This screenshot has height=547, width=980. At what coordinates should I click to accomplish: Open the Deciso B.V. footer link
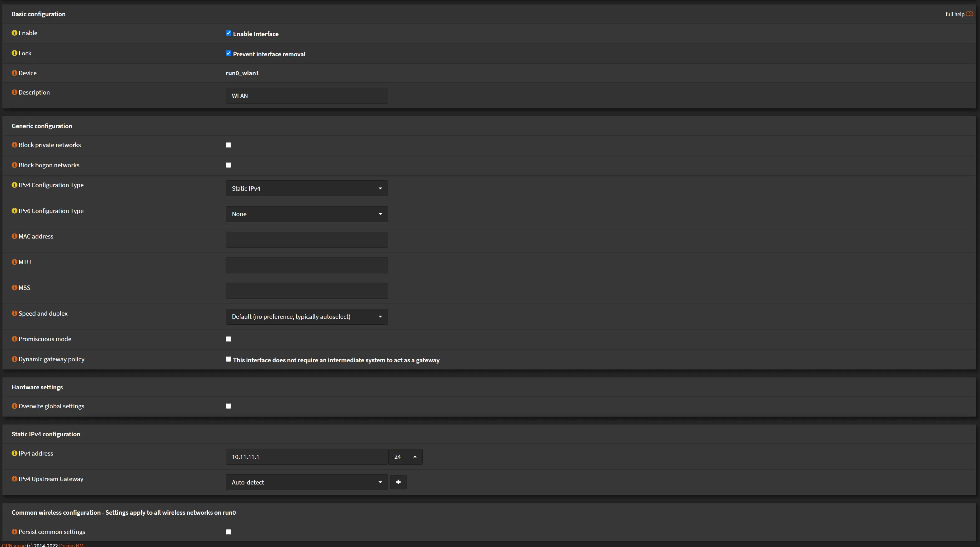pos(71,545)
